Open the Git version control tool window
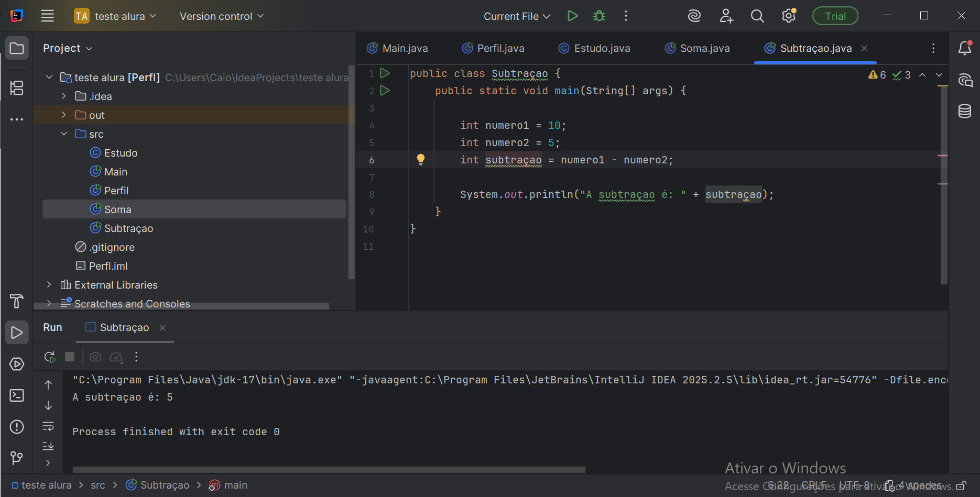The width and height of the screenshot is (980, 497). click(17, 458)
